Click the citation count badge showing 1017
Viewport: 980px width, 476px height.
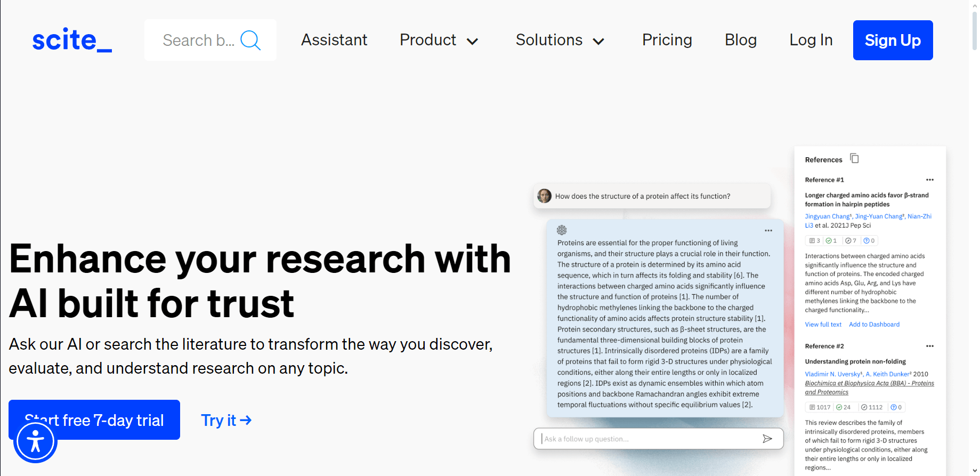820,407
